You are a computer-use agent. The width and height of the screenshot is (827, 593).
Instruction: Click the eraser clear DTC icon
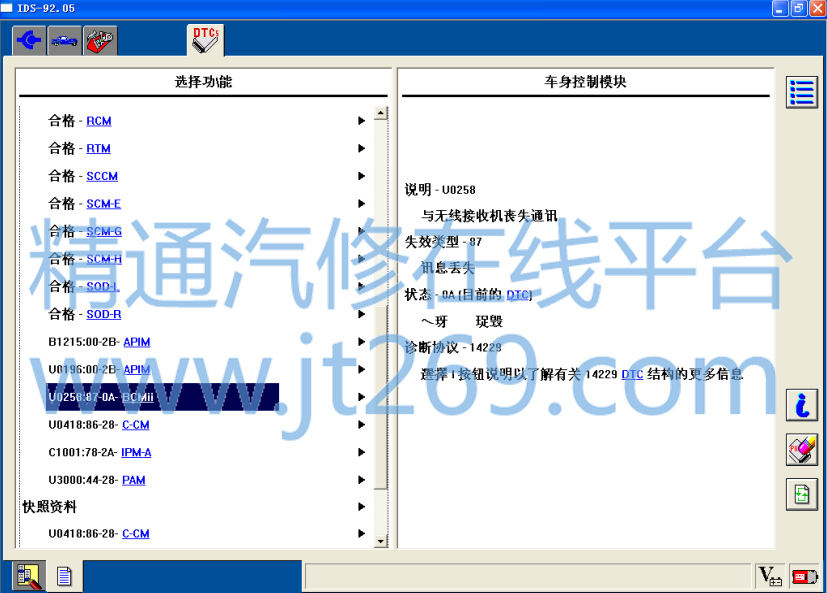pyautogui.click(x=802, y=449)
